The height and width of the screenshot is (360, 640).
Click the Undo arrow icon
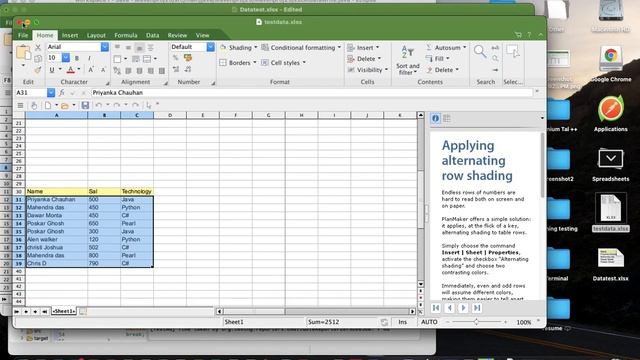pos(99,105)
